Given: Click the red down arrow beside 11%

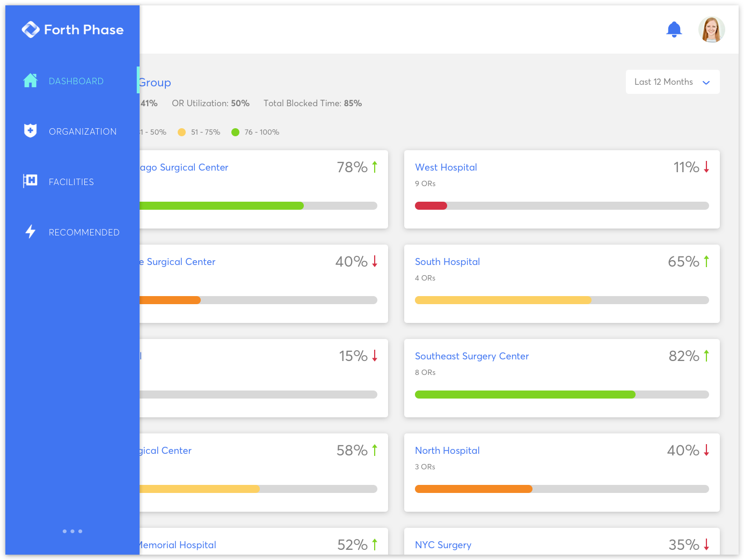Looking at the screenshot, I should [x=706, y=167].
